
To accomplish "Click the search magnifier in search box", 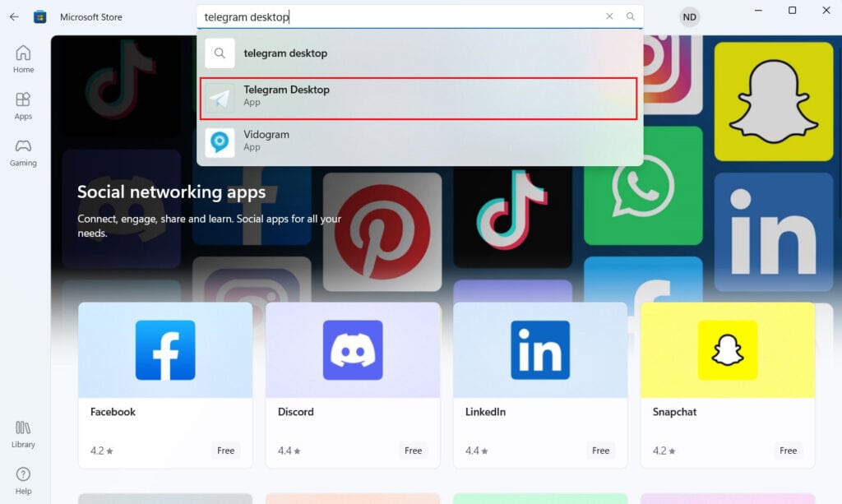I will [631, 16].
